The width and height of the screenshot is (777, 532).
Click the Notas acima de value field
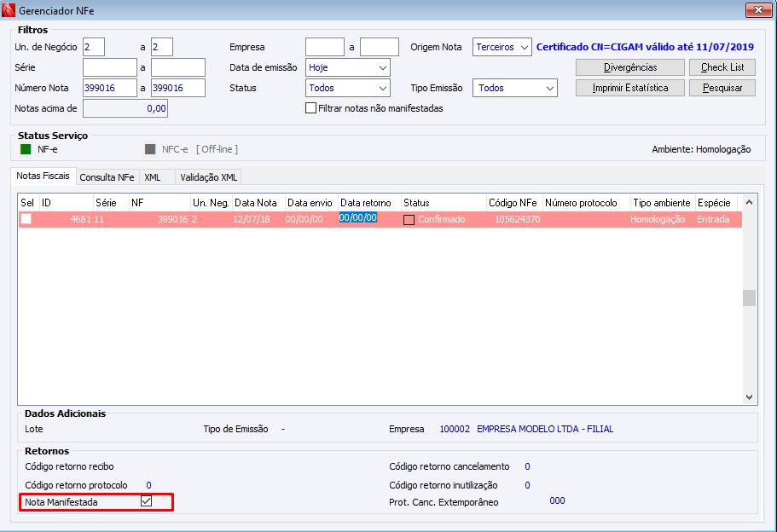125,108
